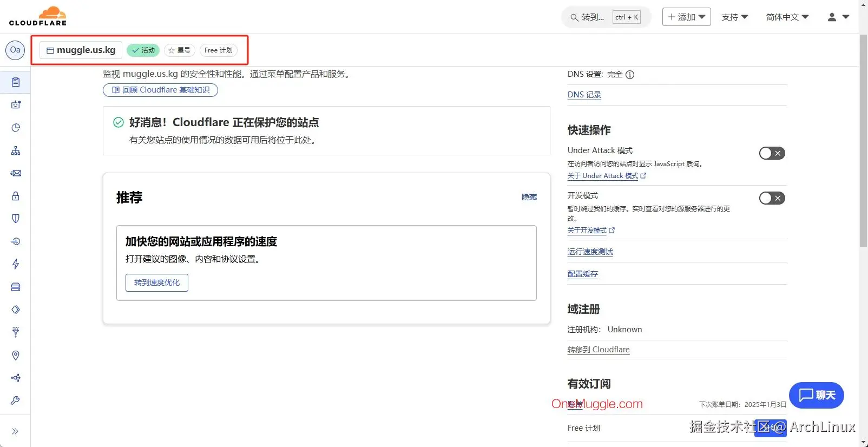Open the Speed lightning bolt icon

(x=16, y=264)
